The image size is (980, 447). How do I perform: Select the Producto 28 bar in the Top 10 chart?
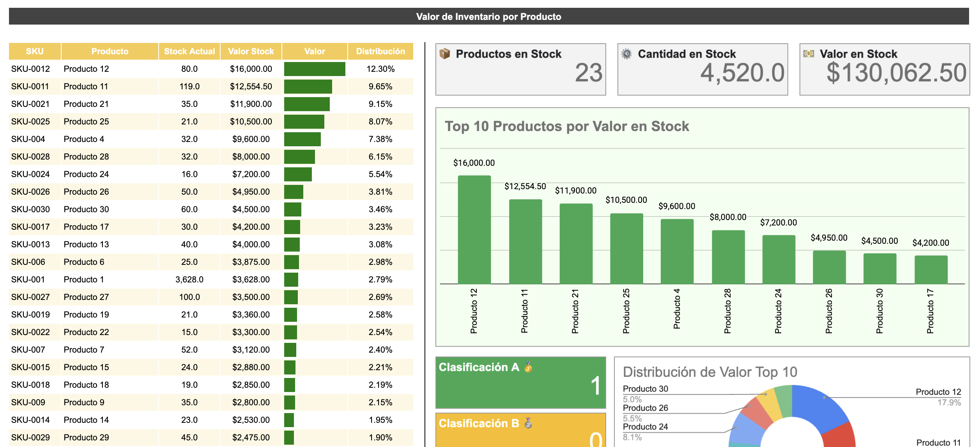tap(728, 257)
